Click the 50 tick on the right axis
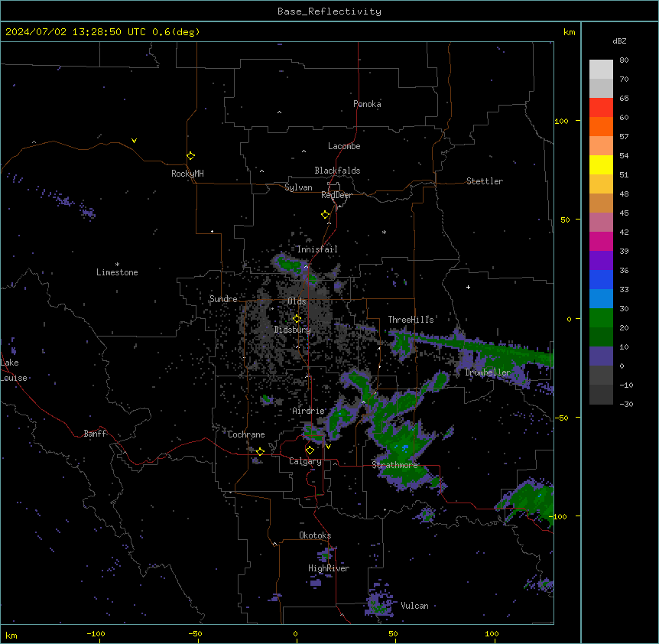Image resolution: width=659 pixels, height=644 pixels. pyautogui.click(x=565, y=220)
